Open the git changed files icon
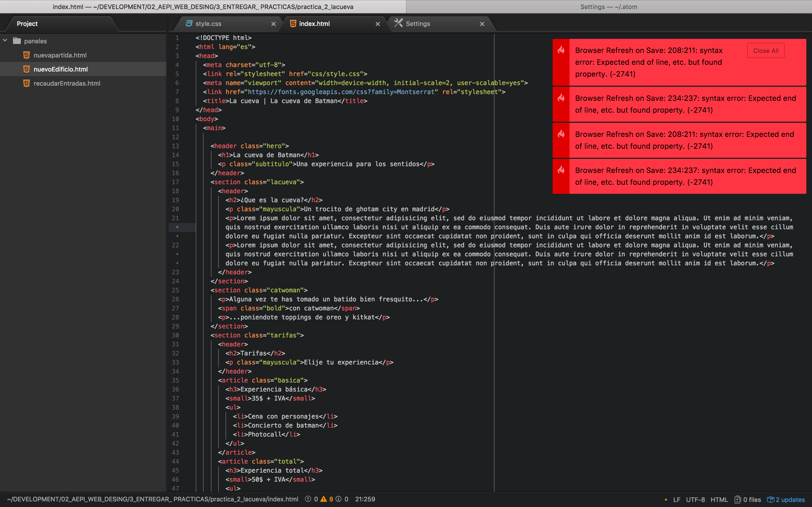The image size is (812, 507). click(737, 500)
